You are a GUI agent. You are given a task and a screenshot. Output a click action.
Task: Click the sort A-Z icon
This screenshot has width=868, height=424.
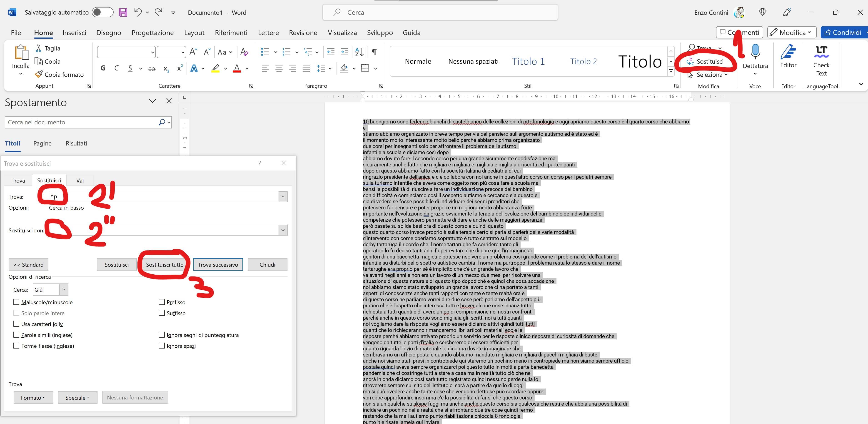coord(359,52)
